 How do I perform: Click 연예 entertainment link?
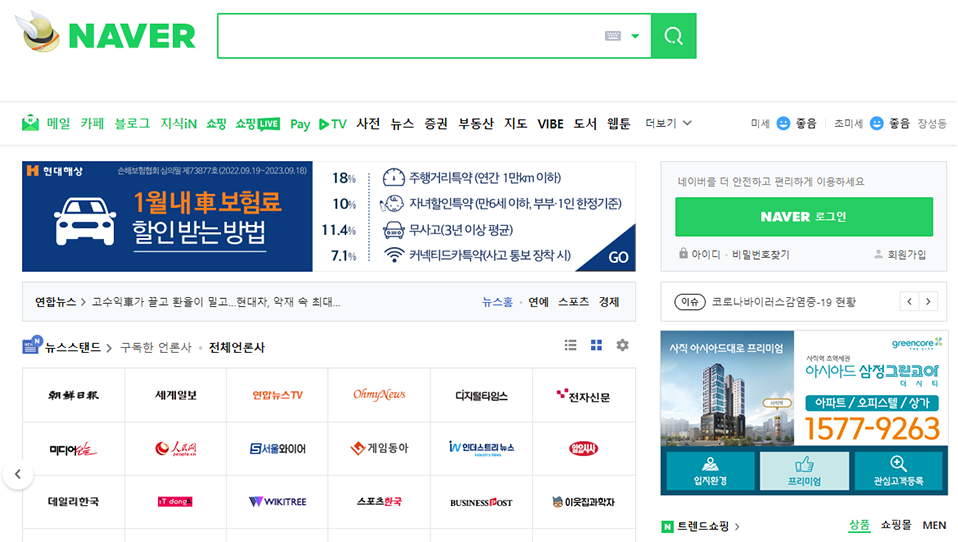[x=538, y=302]
